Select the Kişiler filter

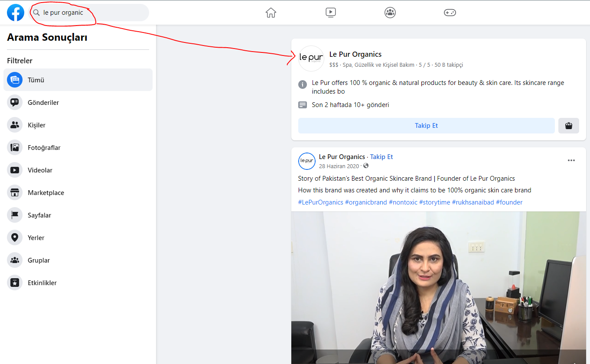click(78, 125)
